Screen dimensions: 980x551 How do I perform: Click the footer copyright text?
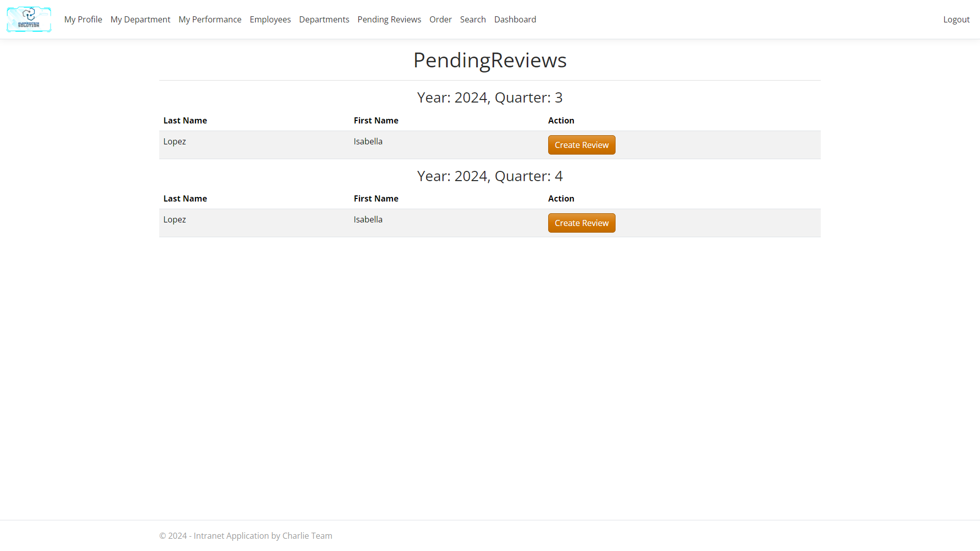point(246,536)
